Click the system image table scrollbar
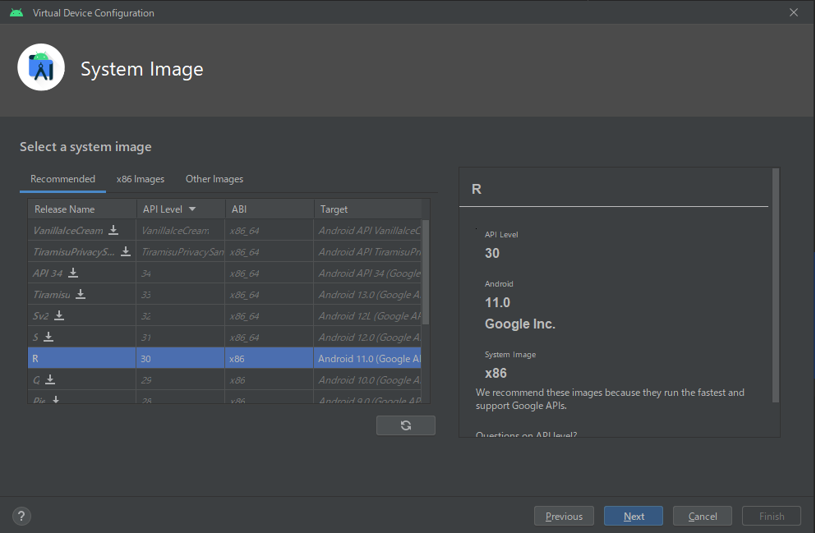Screen dimensions: 815x533 pyautogui.click(x=426, y=272)
